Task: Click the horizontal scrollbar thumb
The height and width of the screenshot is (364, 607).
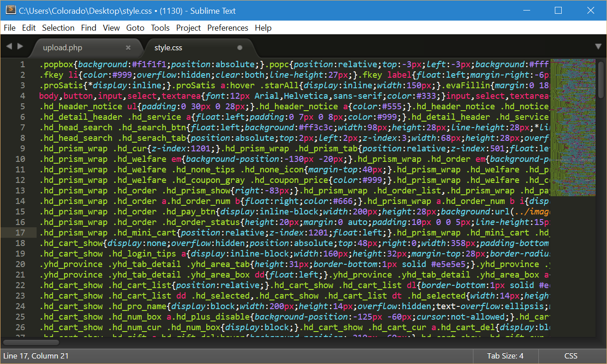Action: click(x=31, y=342)
